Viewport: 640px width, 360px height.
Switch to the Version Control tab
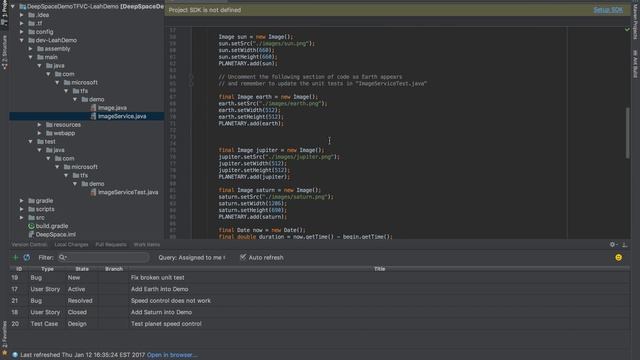[x=29, y=244]
